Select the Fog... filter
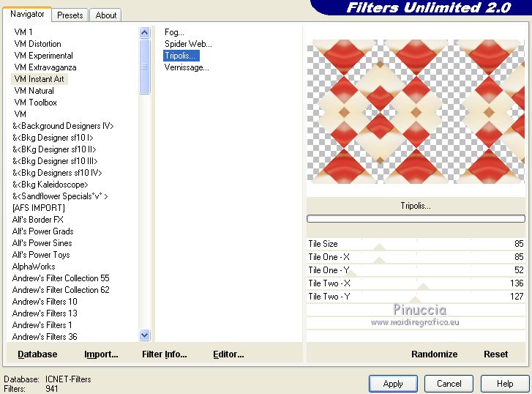Viewport: 532px width, 394px height. point(174,32)
